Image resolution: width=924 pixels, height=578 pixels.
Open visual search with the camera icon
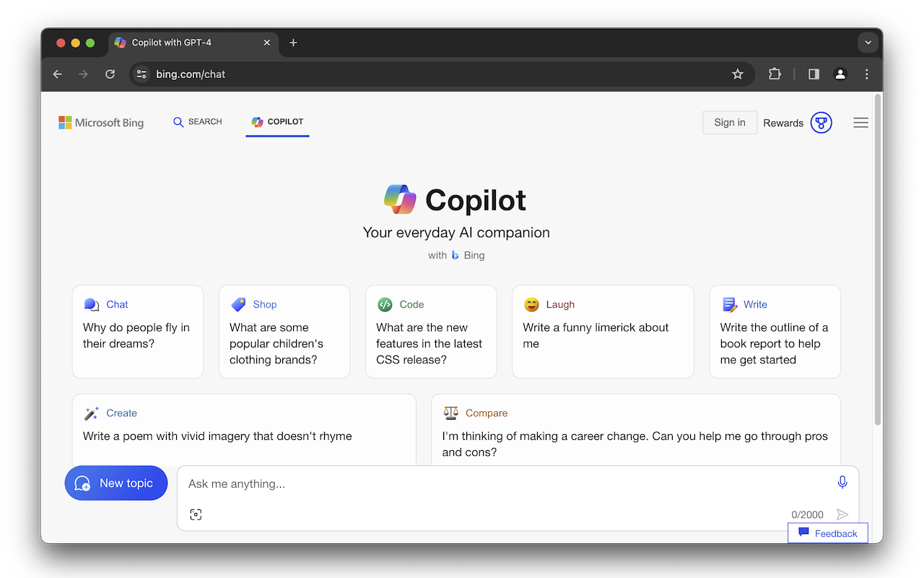tap(196, 514)
